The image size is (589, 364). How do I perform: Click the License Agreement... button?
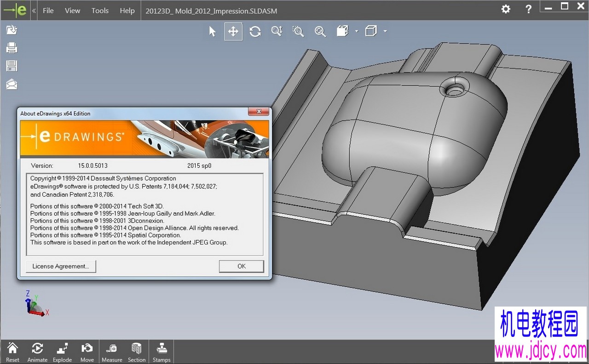pyautogui.click(x=61, y=266)
